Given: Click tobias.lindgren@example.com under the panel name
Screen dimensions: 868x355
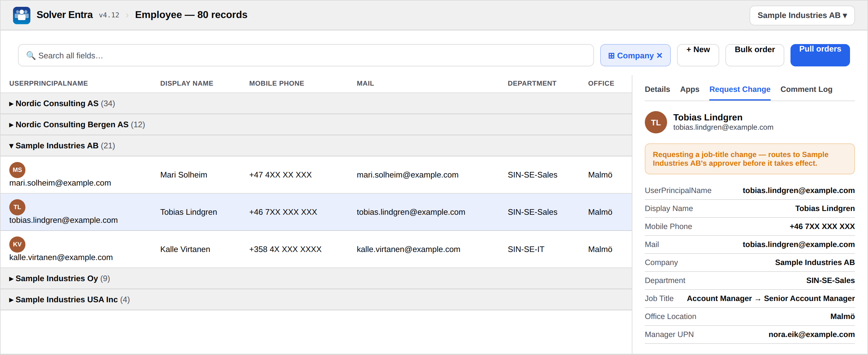Looking at the screenshot, I should [x=723, y=127].
